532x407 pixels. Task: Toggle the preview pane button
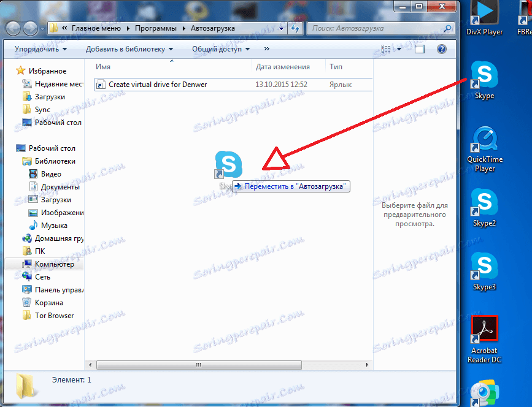(x=420, y=49)
